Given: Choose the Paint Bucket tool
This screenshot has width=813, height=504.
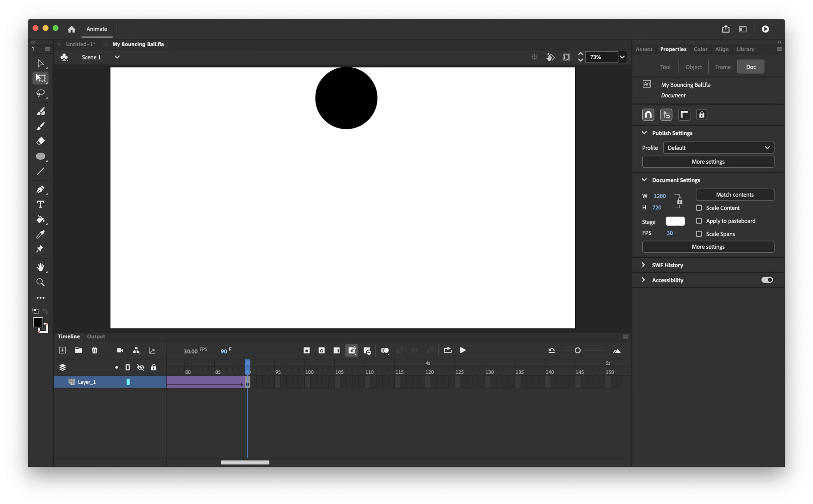Looking at the screenshot, I should [40, 220].
